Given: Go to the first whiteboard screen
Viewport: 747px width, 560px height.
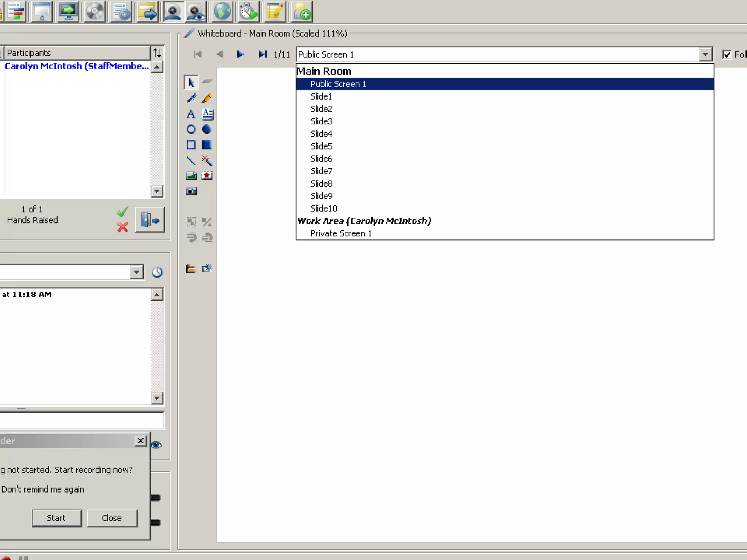Looking at the screenshot, I should (x=197, y=54).
